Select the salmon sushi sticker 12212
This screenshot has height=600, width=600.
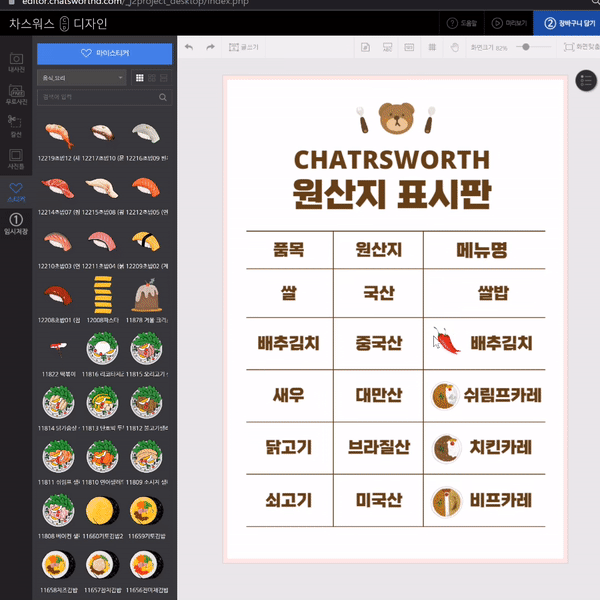146,187
